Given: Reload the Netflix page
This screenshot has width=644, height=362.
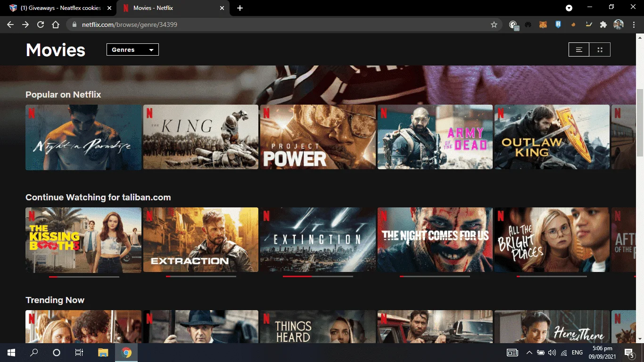Looking at the screenshot, I should coord(41,25).
